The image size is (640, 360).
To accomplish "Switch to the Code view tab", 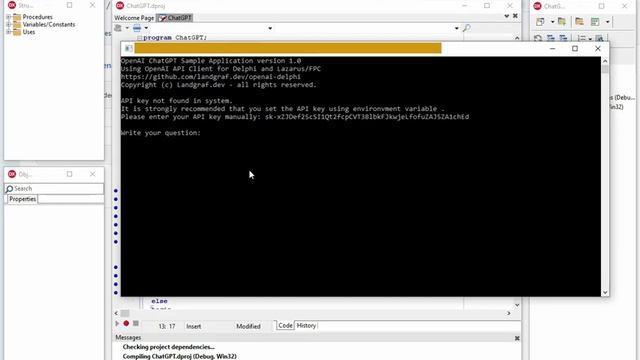I will coord(285,326).
